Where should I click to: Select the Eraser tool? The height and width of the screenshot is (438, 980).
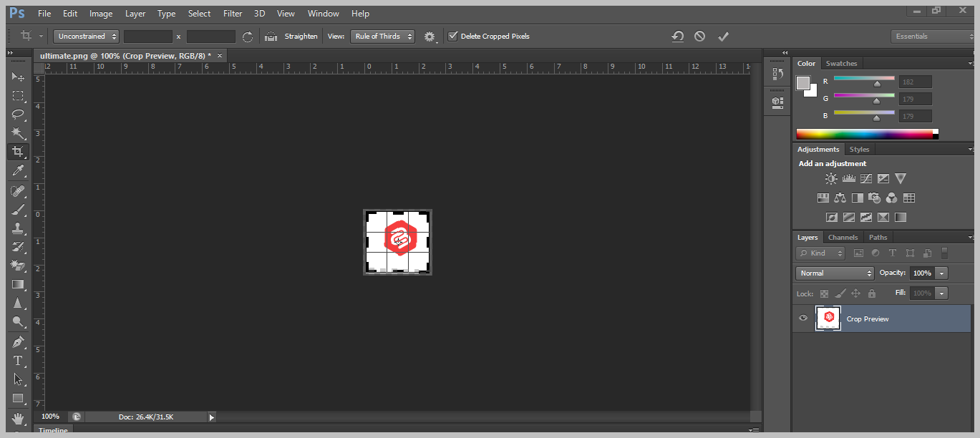tap(18, 266)
